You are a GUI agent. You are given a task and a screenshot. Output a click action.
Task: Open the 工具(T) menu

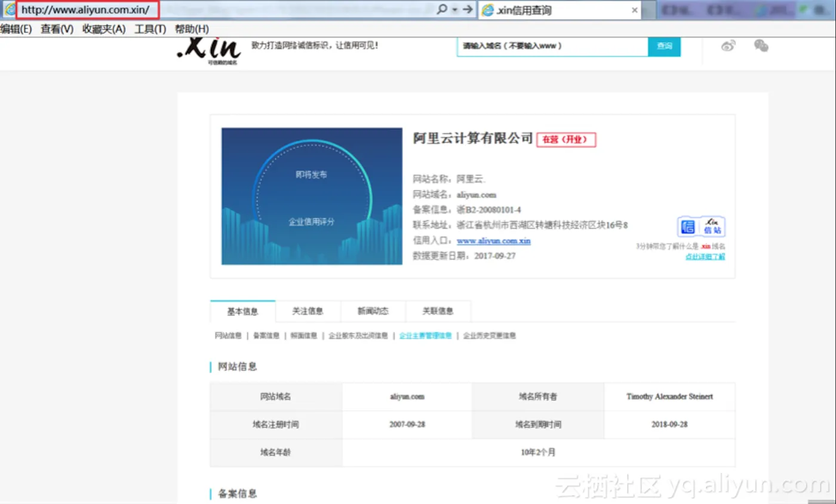click(150, 29)
